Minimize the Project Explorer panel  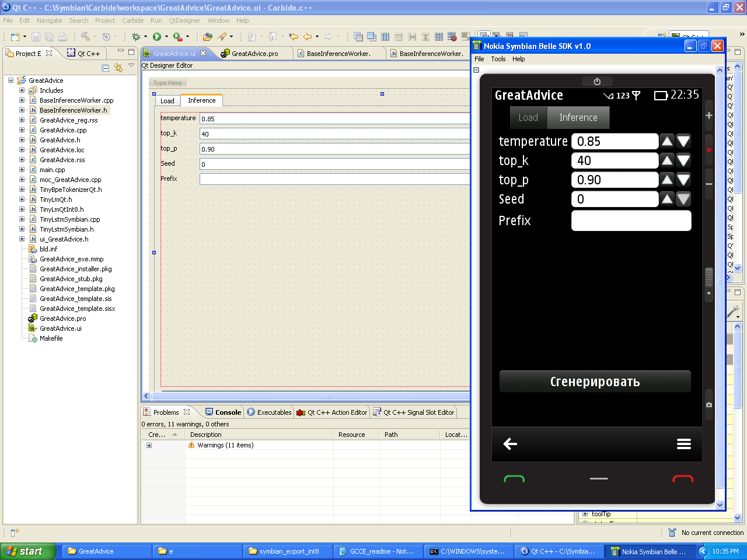point(121,51)
